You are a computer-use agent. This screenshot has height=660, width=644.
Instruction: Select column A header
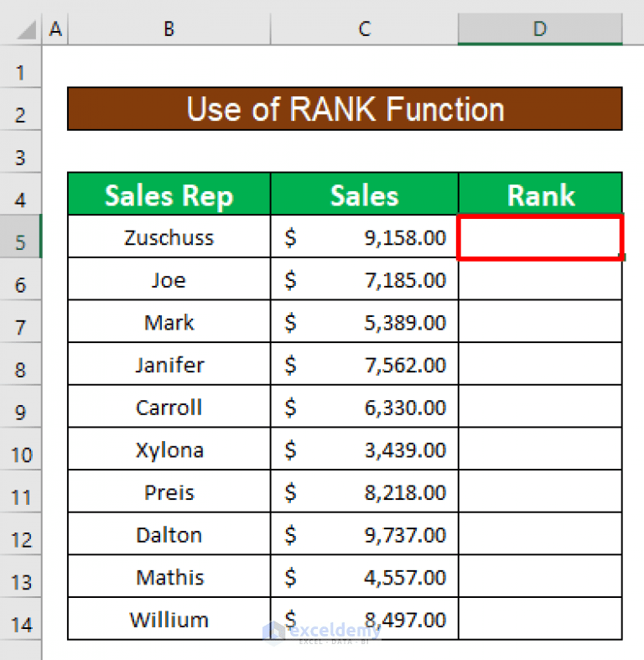55,29
